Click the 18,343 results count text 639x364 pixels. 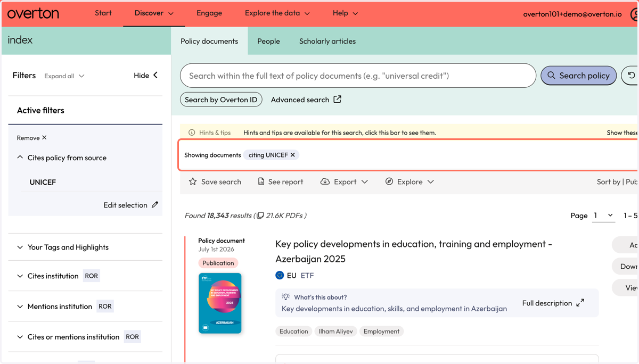[x=218, y=216]
